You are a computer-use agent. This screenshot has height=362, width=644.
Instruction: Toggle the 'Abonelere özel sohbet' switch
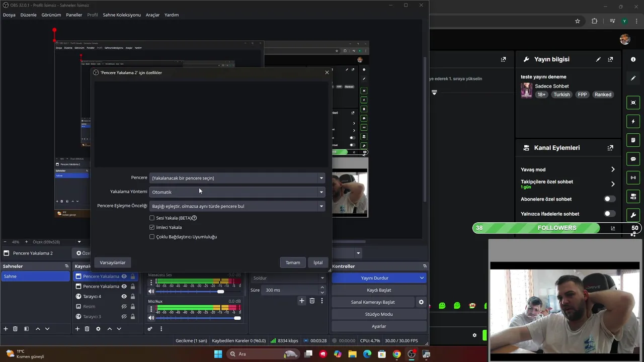pyautogui.click(x=609, y=199)
